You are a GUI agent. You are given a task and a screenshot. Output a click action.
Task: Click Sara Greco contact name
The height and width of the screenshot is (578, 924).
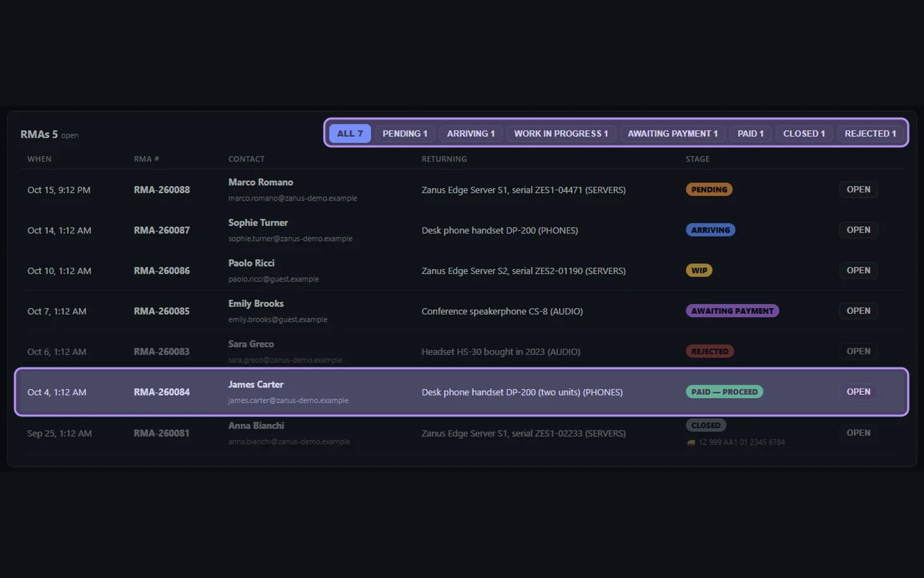tap(251, 344)
